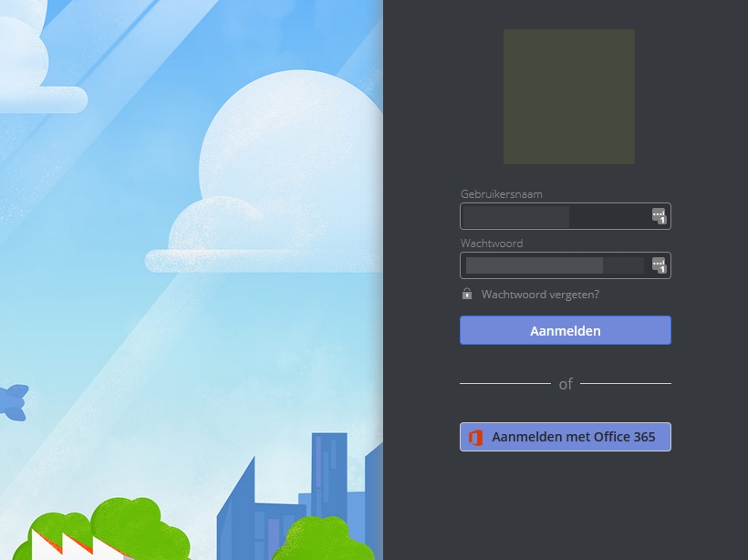The width and height of the screenshot is (748, 560).
Task: Click inside the Gebruikersnaam input field
Action: pos(547,216)
